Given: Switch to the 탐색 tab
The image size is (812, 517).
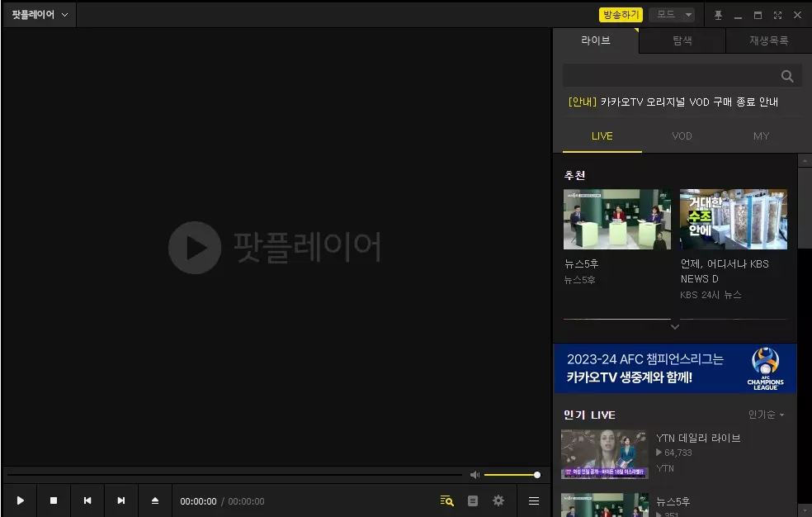Looking at the screenshot, I should [x=682, y=40].
